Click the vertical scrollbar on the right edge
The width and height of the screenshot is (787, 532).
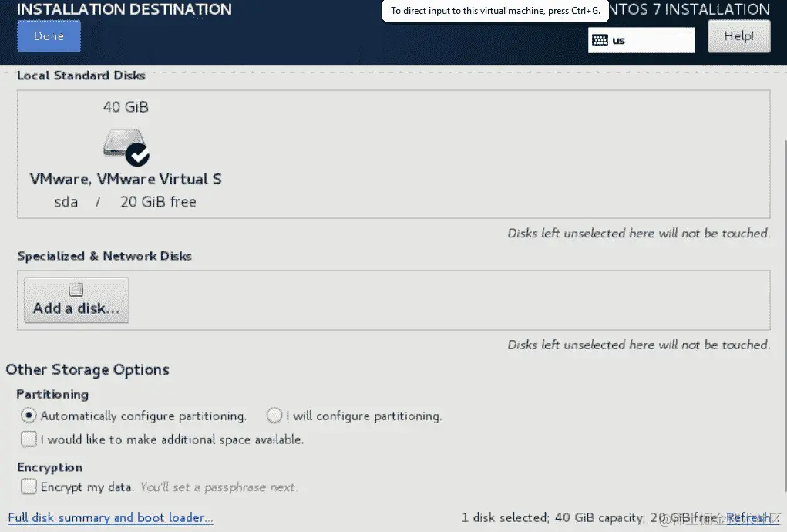point(784,316)
